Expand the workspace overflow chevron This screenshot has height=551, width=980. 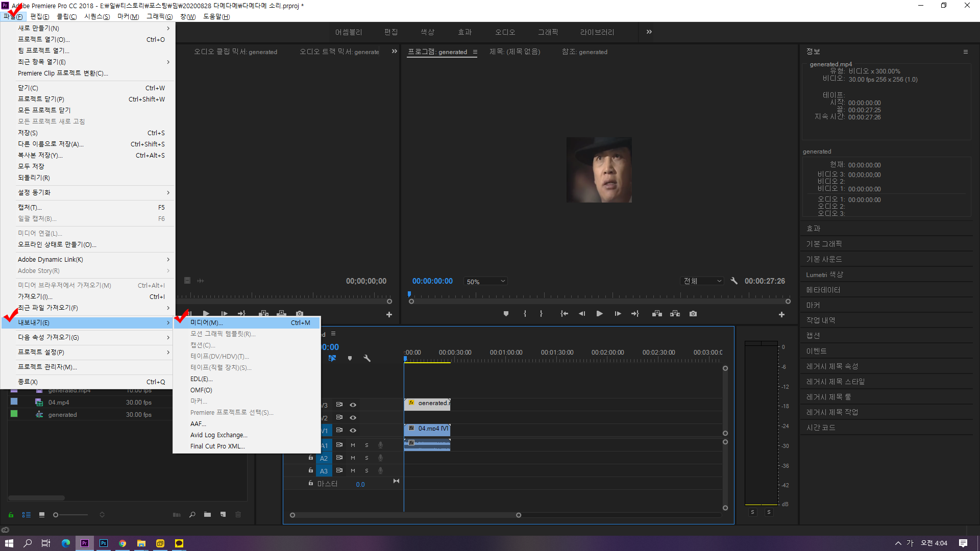point(649,32)
